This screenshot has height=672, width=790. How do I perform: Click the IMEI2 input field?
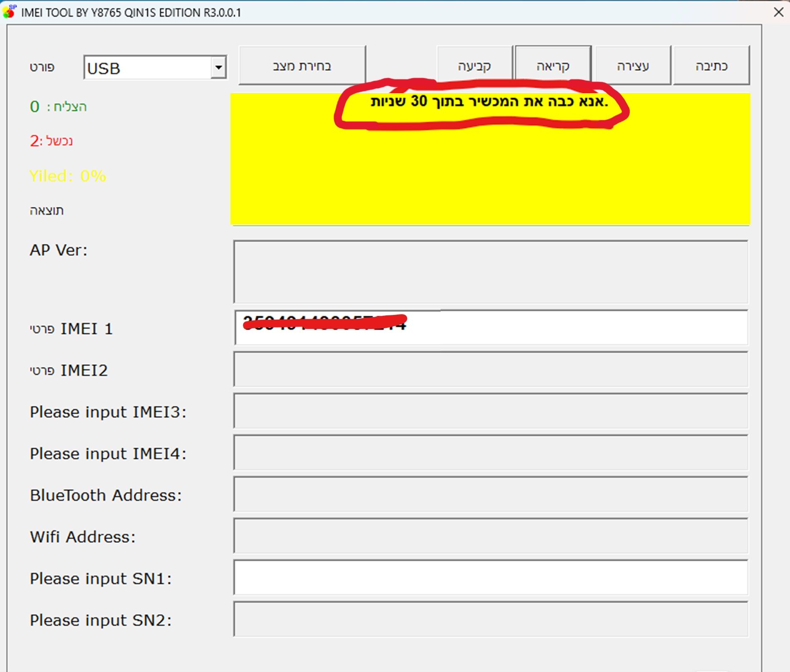point(490,369)
